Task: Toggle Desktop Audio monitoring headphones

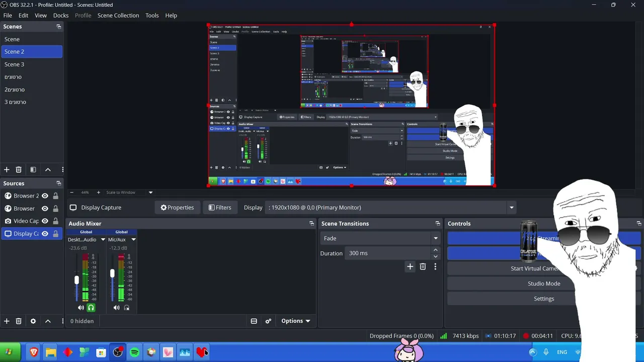Action: pyautogui.click(x=91, y=308)
